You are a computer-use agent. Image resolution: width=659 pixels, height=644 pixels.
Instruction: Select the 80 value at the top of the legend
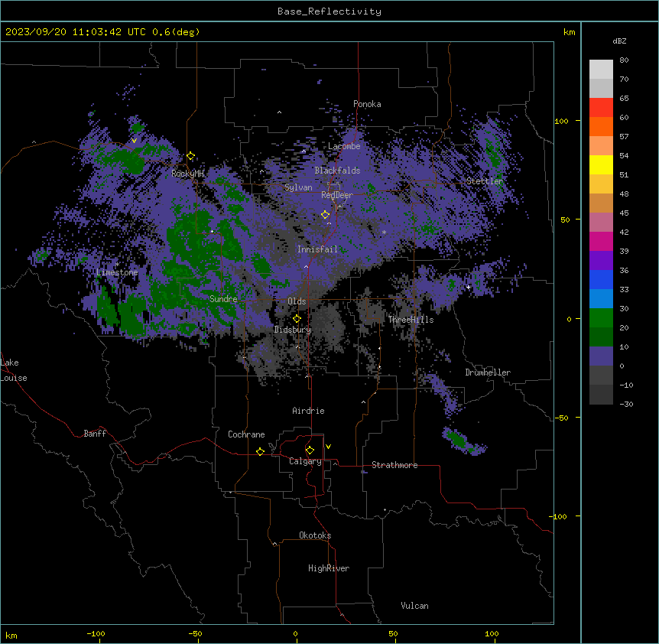click(624, 60)
